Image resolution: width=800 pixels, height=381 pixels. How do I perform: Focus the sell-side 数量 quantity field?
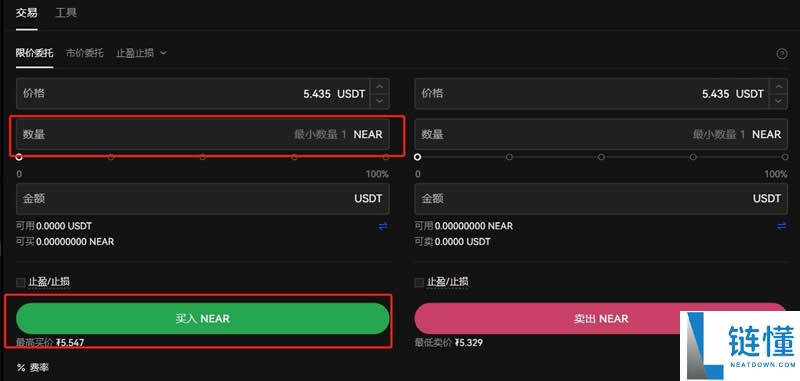[x=601, y=135]
